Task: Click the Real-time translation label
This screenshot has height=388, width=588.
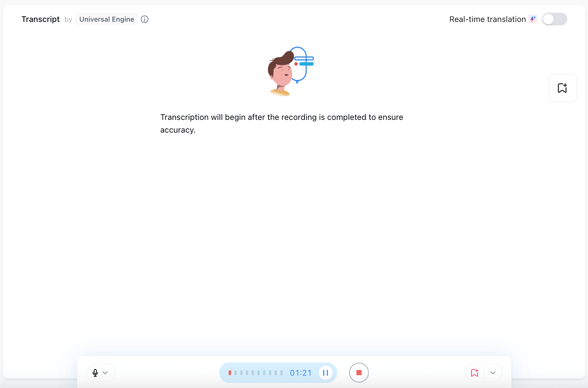Action: [487, 19]
